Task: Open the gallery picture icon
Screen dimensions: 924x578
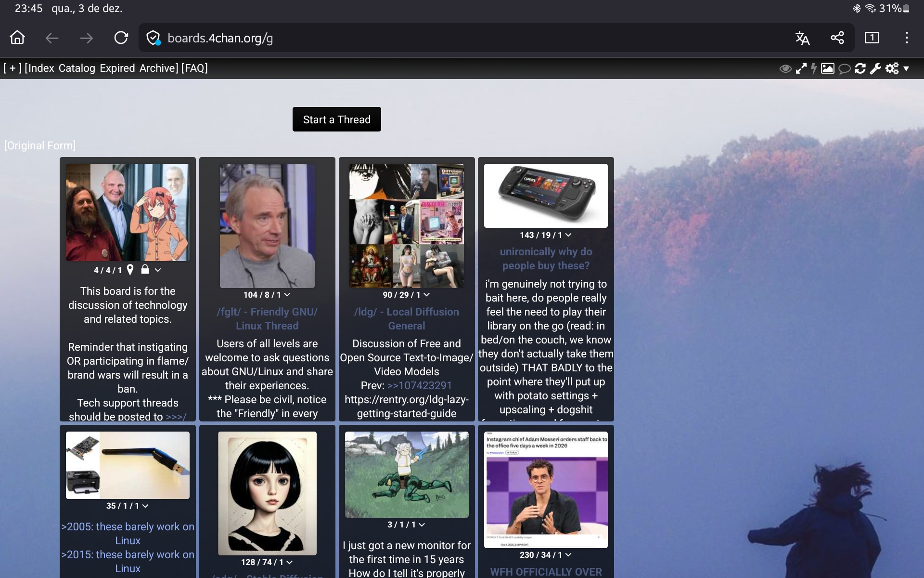Action: click(x=827, y=68)
